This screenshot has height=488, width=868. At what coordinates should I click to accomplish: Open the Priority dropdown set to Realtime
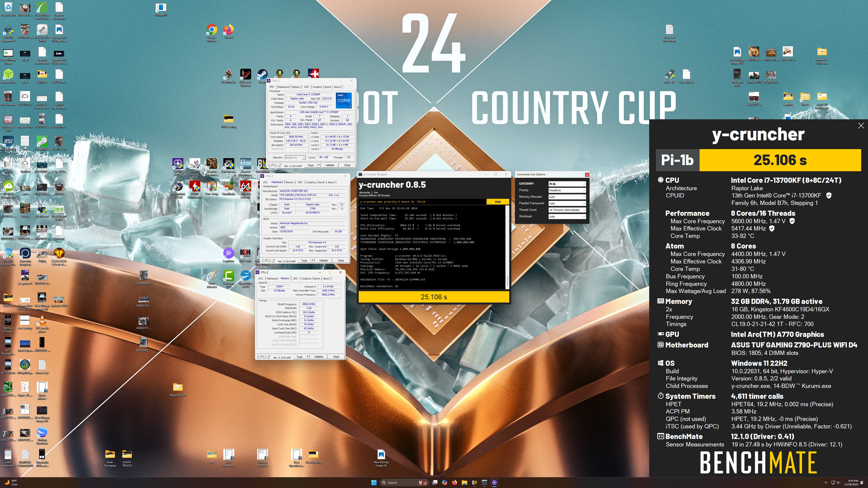tap(567, 190)
